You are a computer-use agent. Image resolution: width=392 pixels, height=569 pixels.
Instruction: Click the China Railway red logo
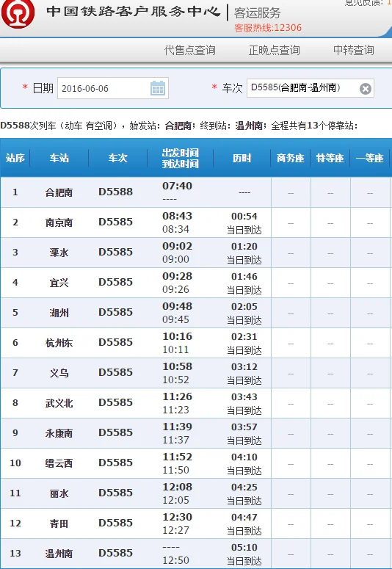tap(18, 12)
